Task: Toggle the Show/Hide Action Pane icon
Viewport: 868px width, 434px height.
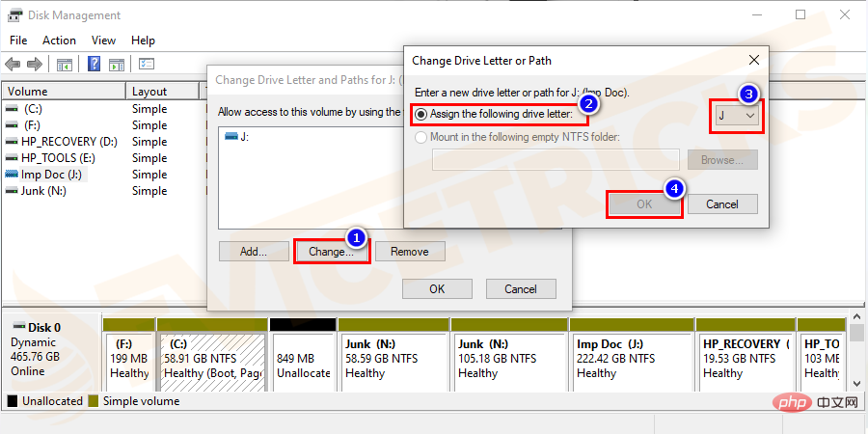Action: 117,65
